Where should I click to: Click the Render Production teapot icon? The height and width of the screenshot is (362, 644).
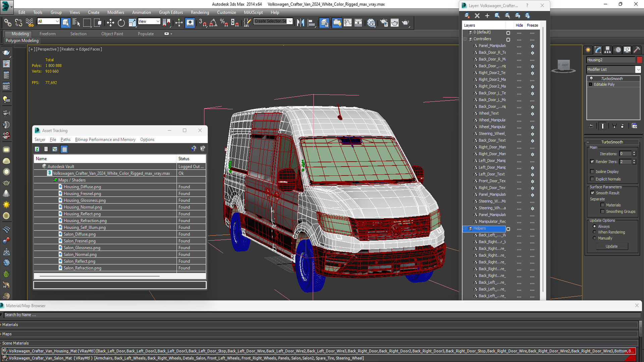pyautogui.click(x=406, y=23)
